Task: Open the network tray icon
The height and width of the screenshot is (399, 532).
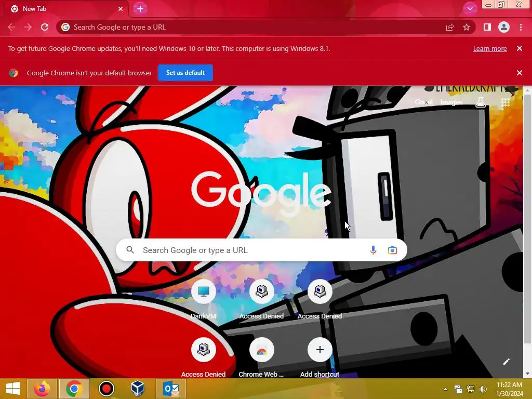Action: coord(471,389)
